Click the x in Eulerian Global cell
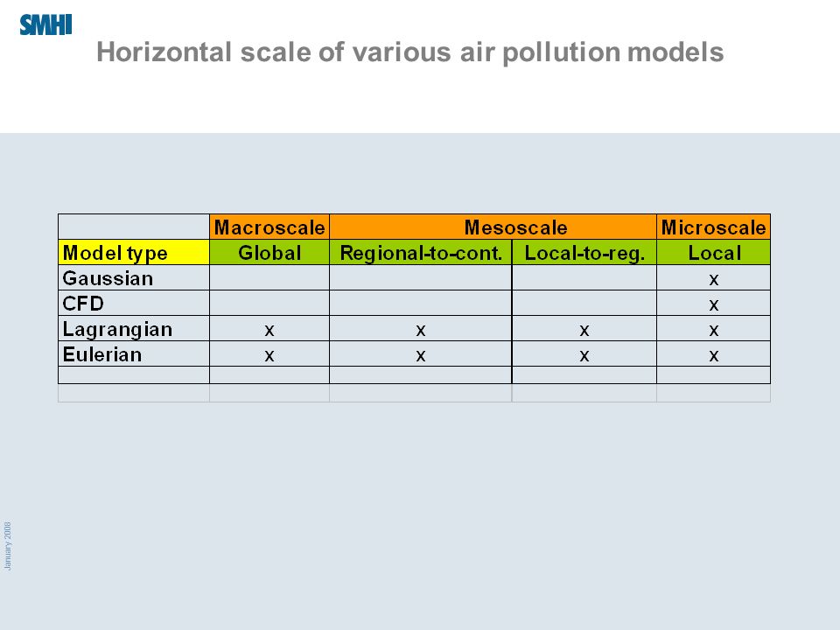The width and height of the screenshot is (840, 630). coord(269,356)
